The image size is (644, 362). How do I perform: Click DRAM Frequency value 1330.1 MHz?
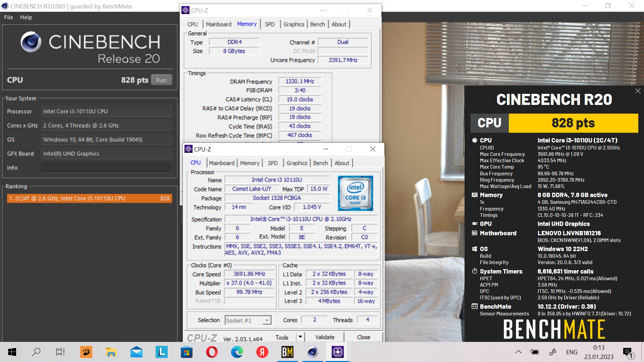[300, 81]
